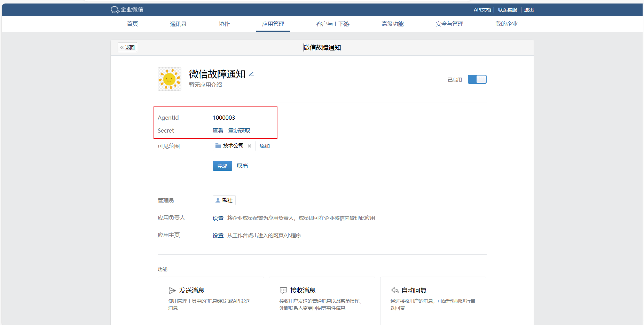
Task: Go to 客户与上下游 tab
Action: [333, 24]
